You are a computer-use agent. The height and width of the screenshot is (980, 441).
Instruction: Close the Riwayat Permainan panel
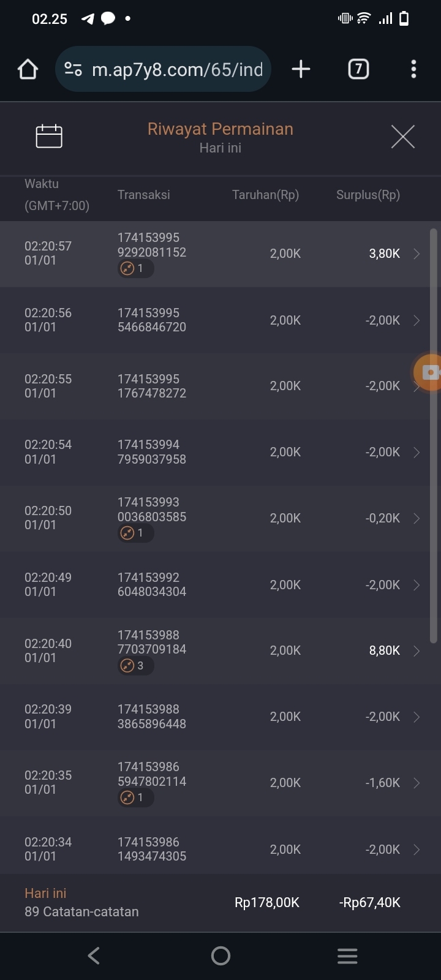[402, 137]
